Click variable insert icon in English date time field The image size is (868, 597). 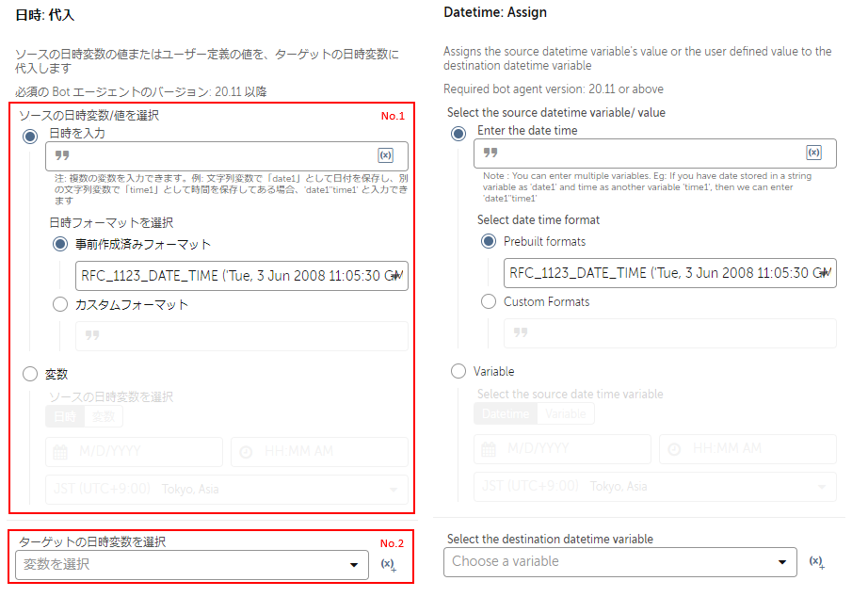[x=813, y=153]
